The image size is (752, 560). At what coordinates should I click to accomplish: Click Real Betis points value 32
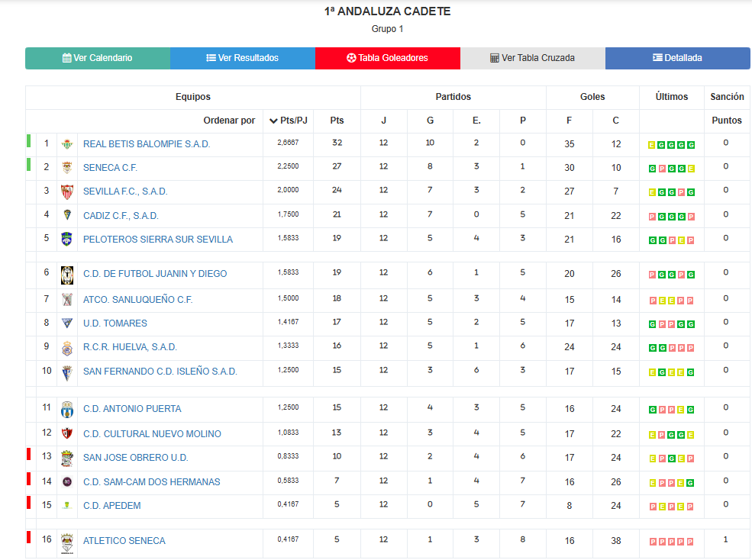coord(337,143)
